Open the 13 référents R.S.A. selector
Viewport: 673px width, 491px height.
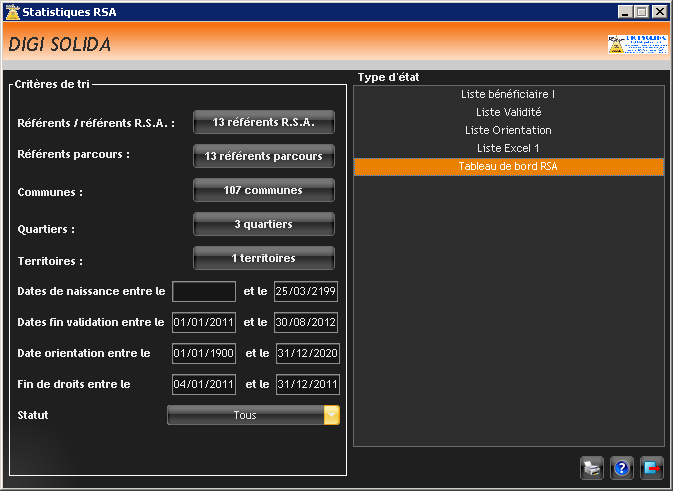pos(263,122)
